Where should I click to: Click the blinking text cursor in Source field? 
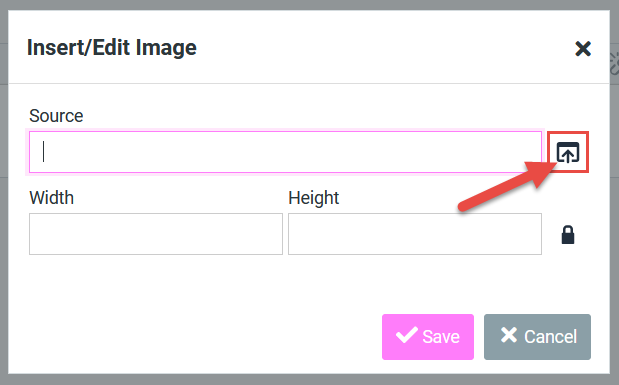point(43,152)
